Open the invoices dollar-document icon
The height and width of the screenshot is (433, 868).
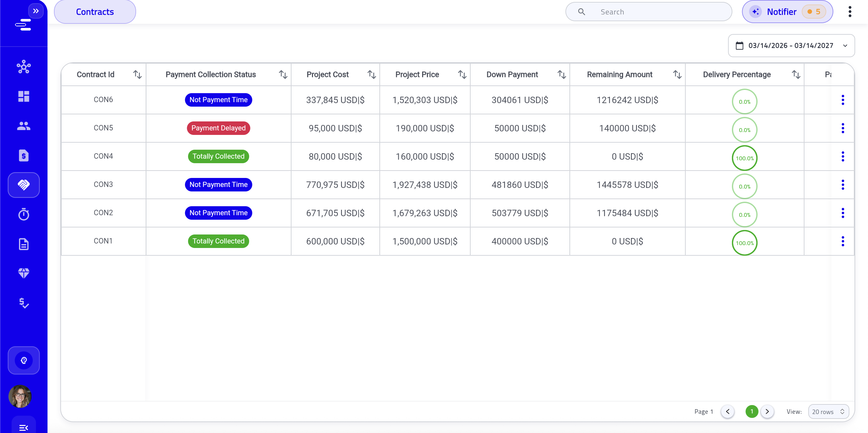pos(23,155)
